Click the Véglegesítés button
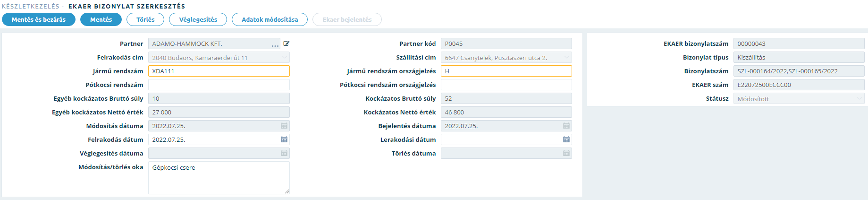The image size is (868, 200). point(198,19)
